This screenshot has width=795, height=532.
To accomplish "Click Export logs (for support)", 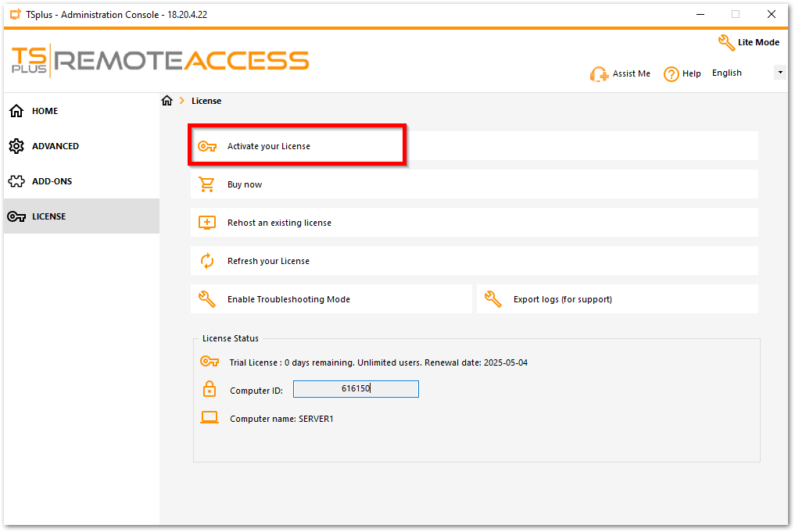I will pyautogui.click(x=562, y=299).
